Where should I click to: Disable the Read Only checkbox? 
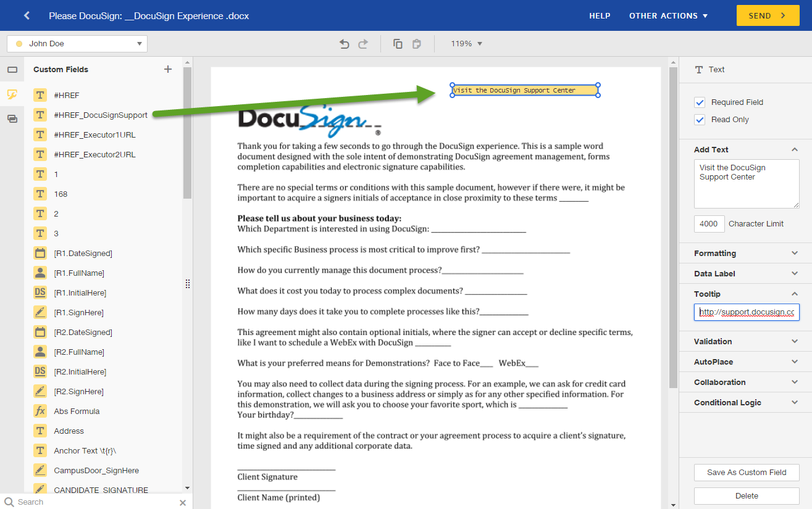point(699,120)
